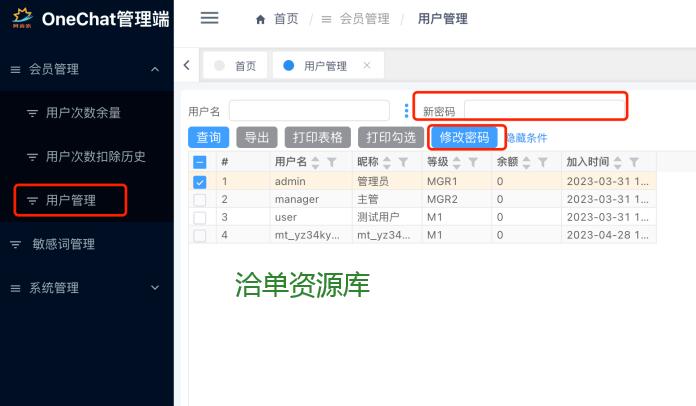Filter the 昵称 column
Image resolution: width=696 pixels, height=406 pixels.
point(403,162)
